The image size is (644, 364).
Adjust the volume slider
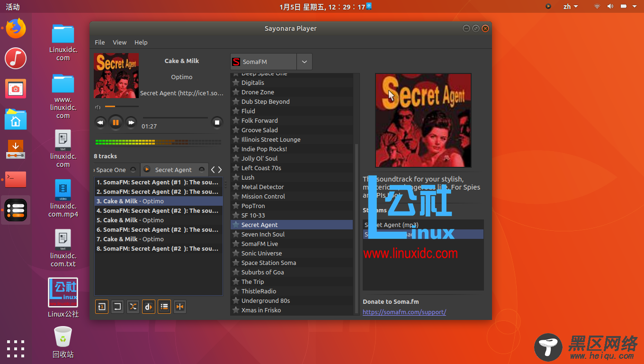click(122, 107)
